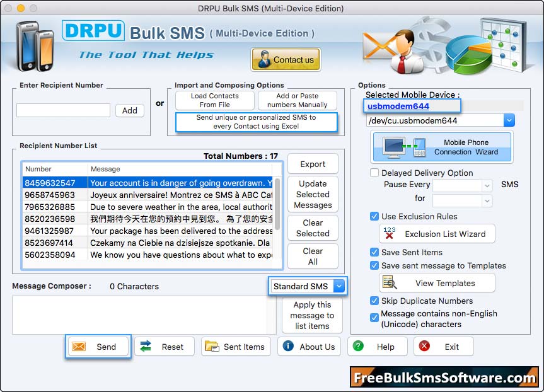This screenshot has height=392, width=544.
Task: Open the usbmodem644 device link
Action: (x=398, y=106)
